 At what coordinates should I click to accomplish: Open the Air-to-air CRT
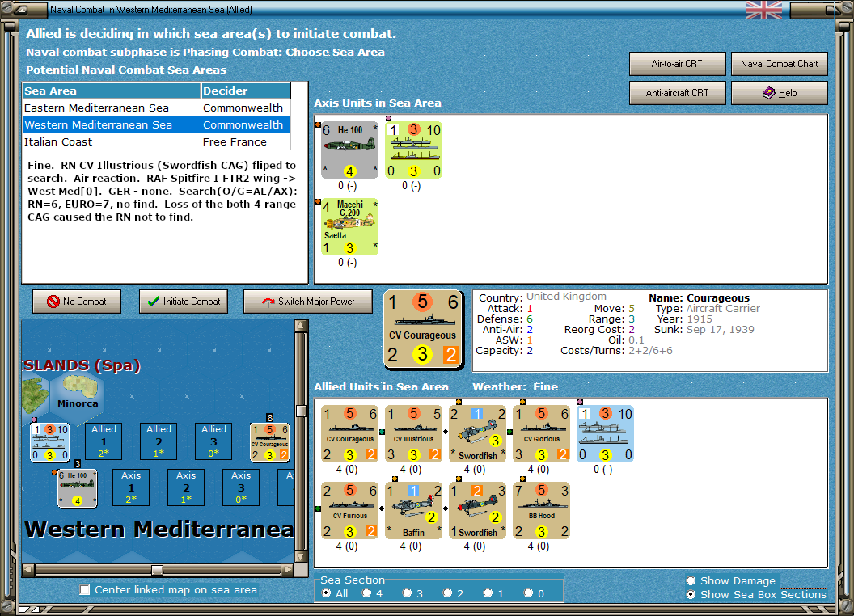point(678,64)
